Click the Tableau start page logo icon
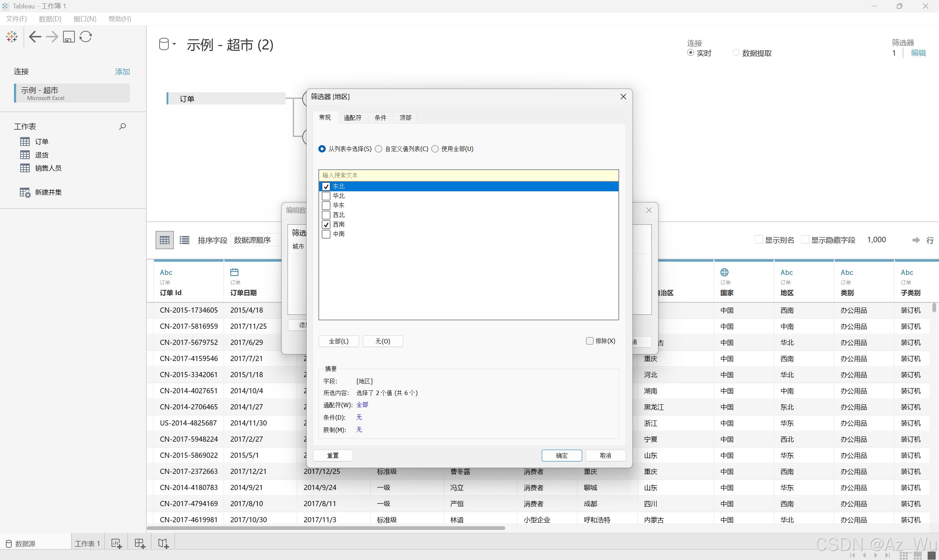 click(x=12, y=37)
